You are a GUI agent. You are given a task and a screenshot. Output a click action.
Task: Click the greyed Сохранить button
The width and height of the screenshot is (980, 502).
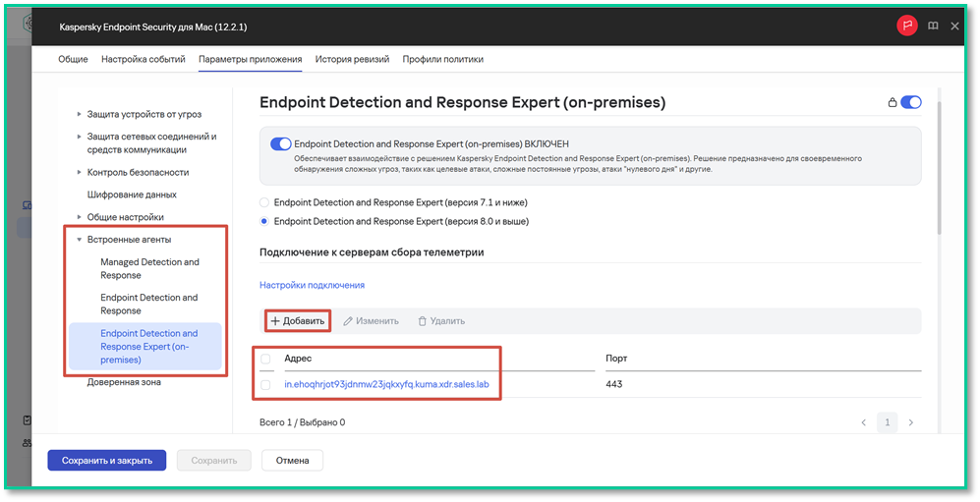click(x=213, y=460)
